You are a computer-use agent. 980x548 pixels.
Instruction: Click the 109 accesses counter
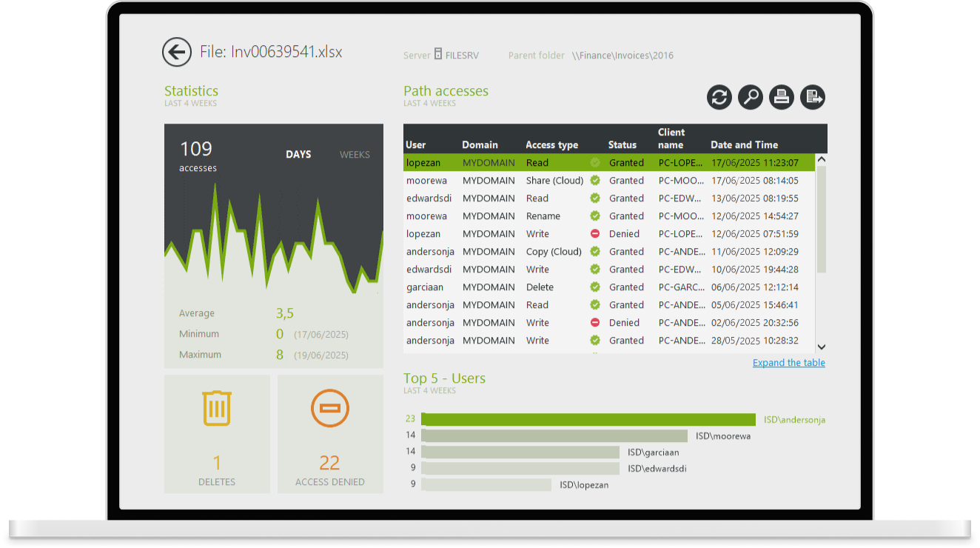point(198,156)
